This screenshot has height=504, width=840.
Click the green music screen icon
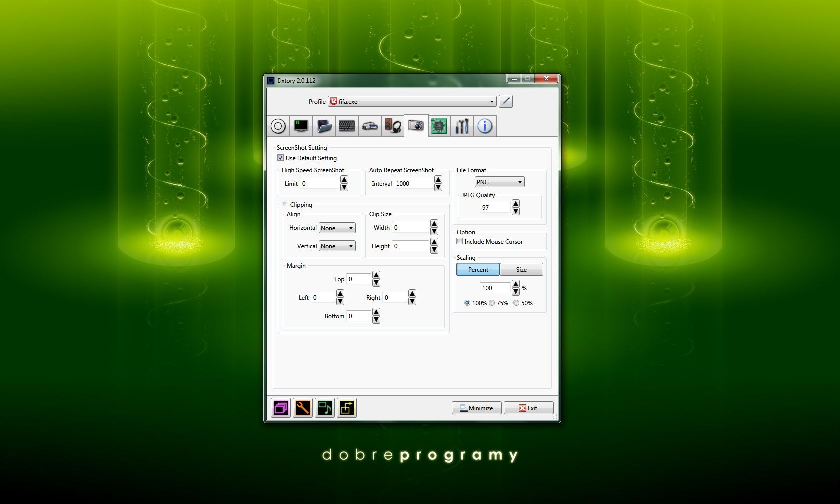tap(325, 408)
